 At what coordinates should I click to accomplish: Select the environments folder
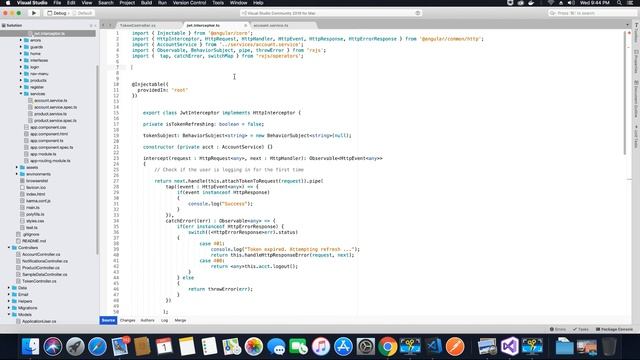(x=38, y=174)
